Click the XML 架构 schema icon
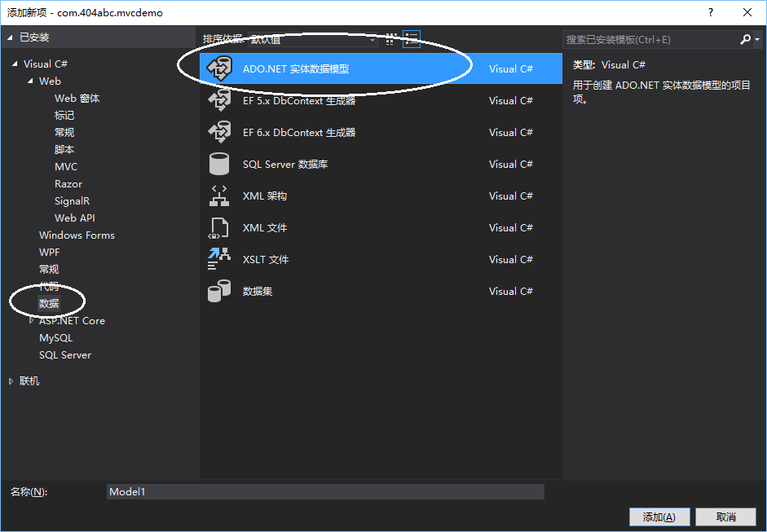 [219, 196]
